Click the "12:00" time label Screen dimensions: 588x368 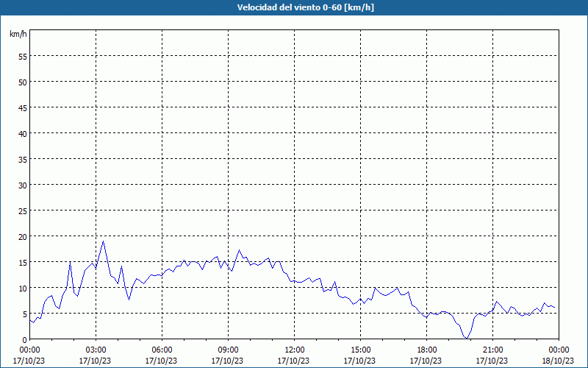(x=295, y=350)
